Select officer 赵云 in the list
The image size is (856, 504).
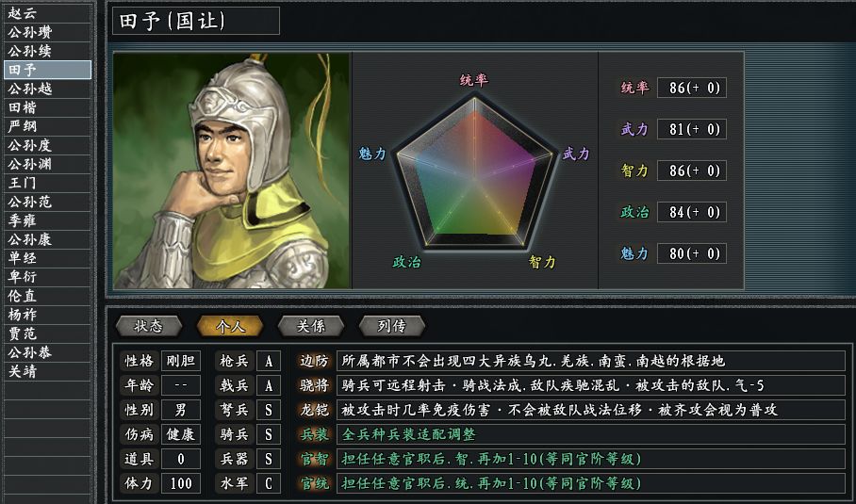tap(23, 13)
